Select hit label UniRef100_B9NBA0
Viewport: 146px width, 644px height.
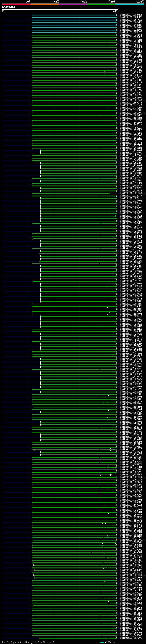pos(131,309)
